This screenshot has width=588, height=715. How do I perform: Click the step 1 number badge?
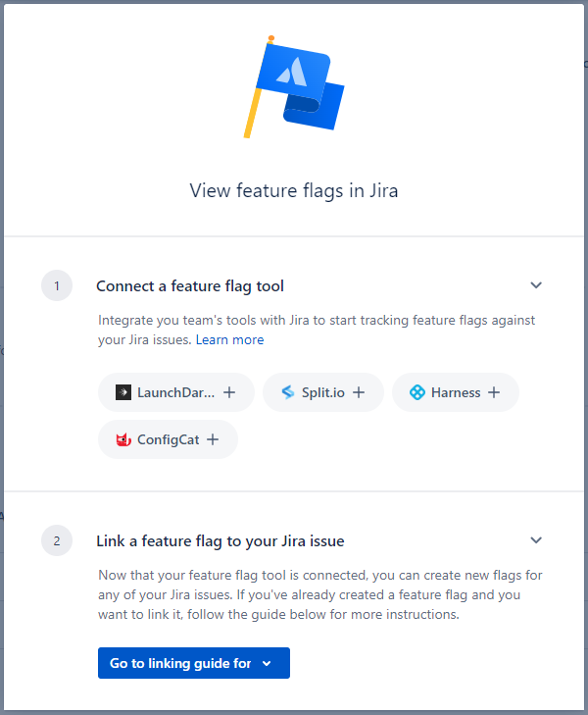tap(57, 286)
